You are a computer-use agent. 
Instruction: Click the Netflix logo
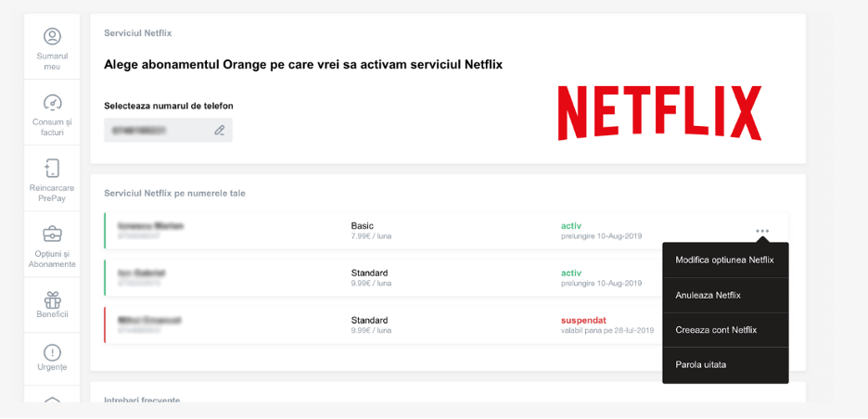pyautogui.click(x=659, y=113)
